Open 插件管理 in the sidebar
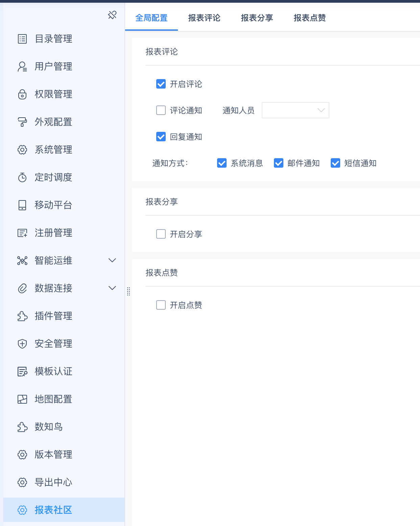 click(53, 316)
